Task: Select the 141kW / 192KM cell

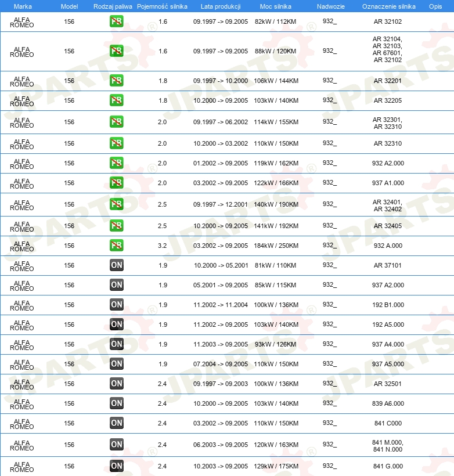Action: pos(276,226)
